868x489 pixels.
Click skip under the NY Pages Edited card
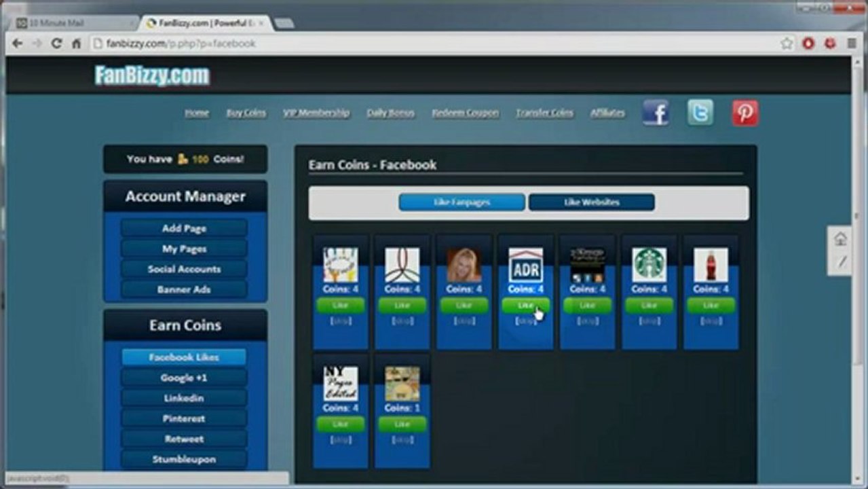tap(341, 440)
